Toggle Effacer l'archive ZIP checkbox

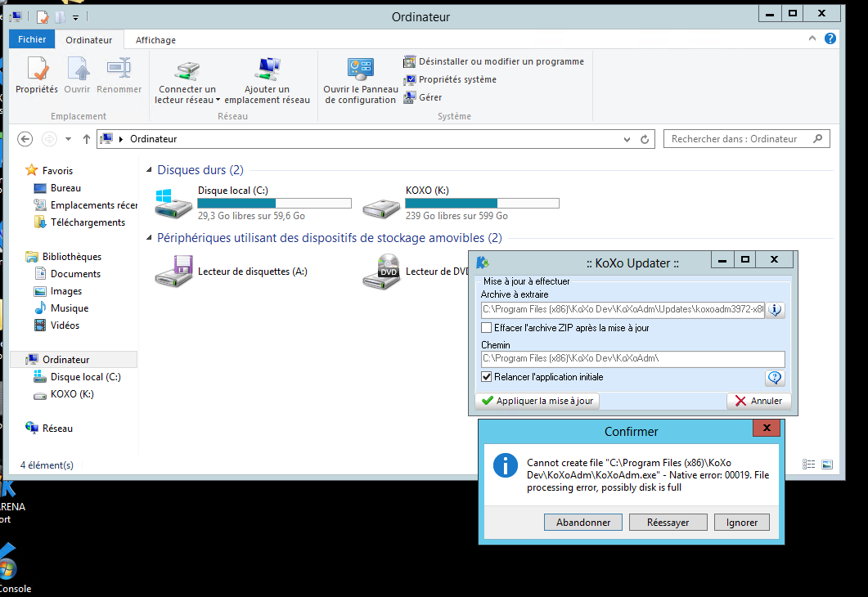[486, 328]
